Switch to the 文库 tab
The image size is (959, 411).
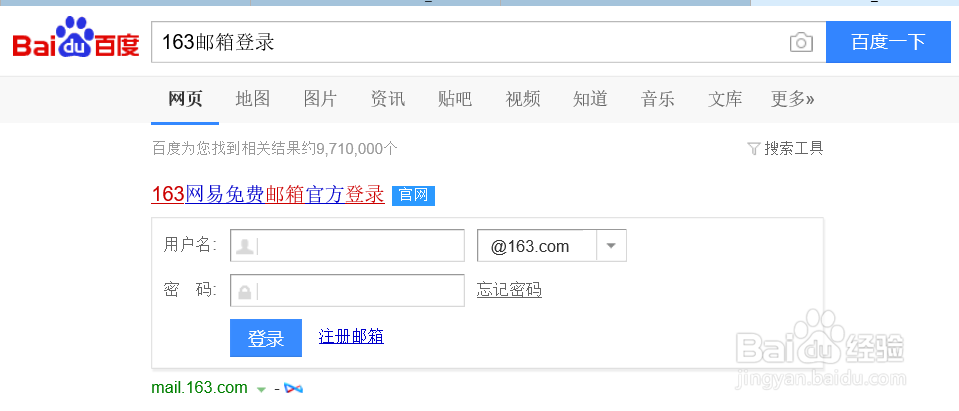(725, 98)
